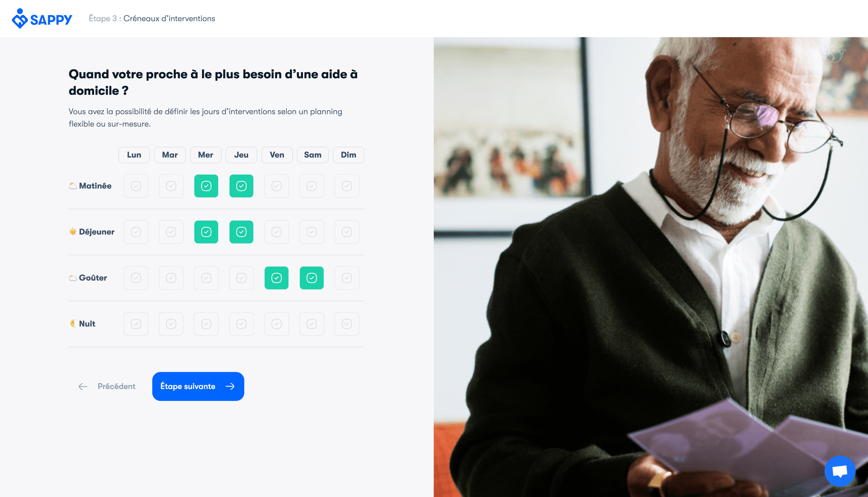Click the moon icon beside Nuit

coord(72,324)
